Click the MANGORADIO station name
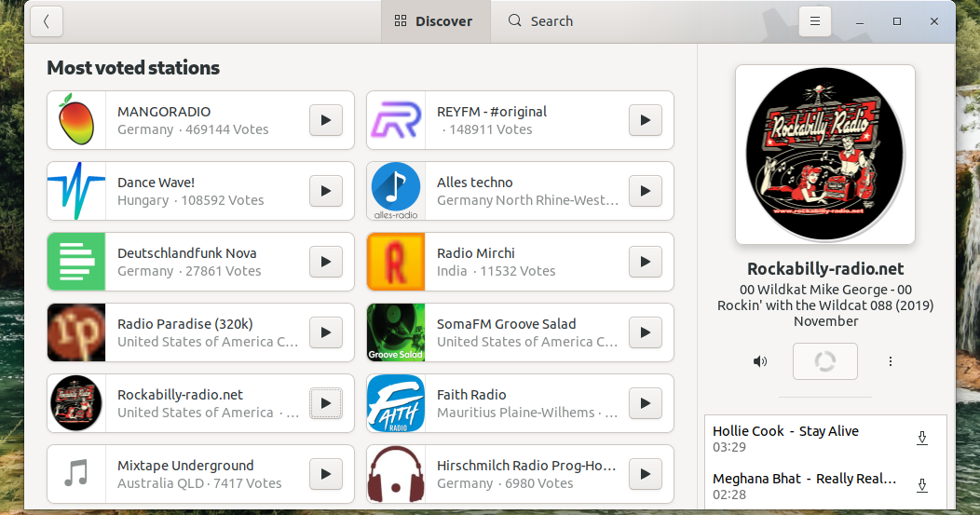Screen dimensions: 980x515 164,112
